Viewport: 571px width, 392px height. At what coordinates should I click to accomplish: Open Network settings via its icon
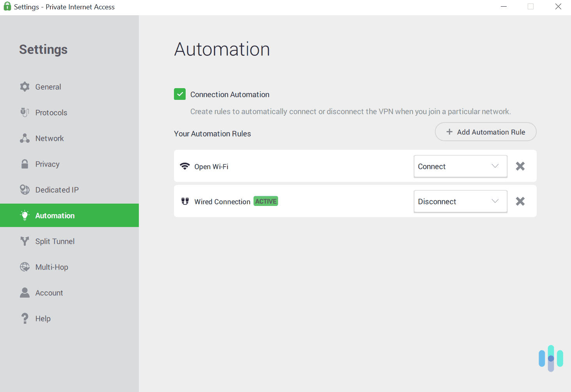click(25, 138)
